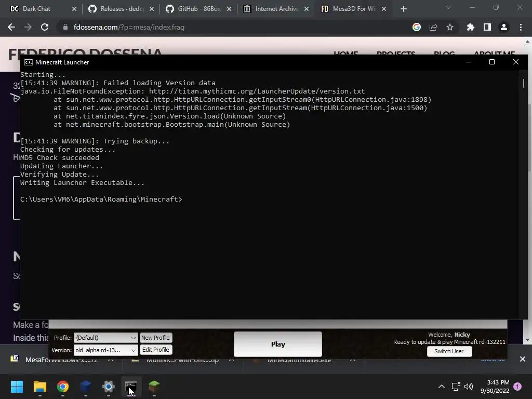532x399 pixels.
Task: Open Chrome from taskbar
Action: (63, 387)
